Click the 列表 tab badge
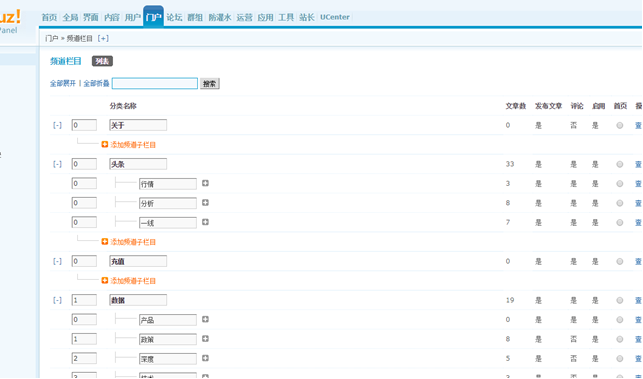The image size is (643, 379). click(102, 62)
